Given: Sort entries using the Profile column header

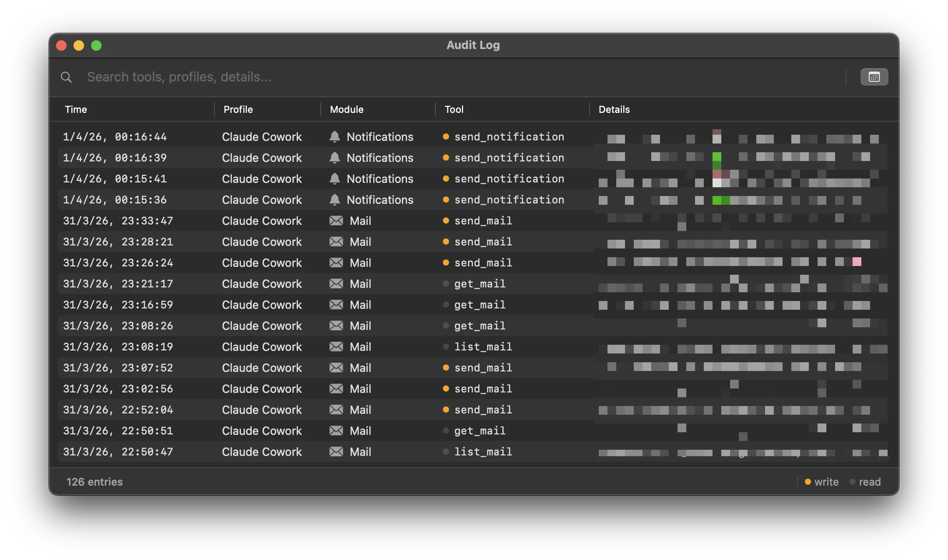Looking at the screenshot, I should point(238,109).
